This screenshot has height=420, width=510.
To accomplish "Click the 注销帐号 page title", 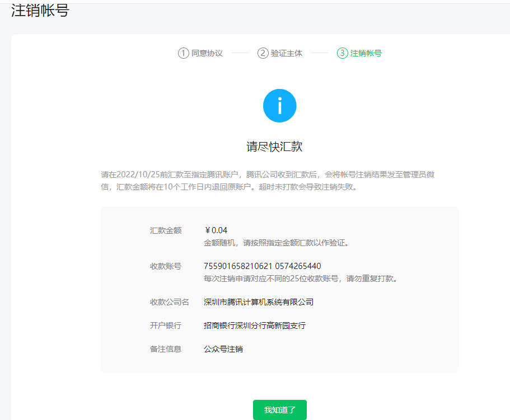I will tap(40, 11).
